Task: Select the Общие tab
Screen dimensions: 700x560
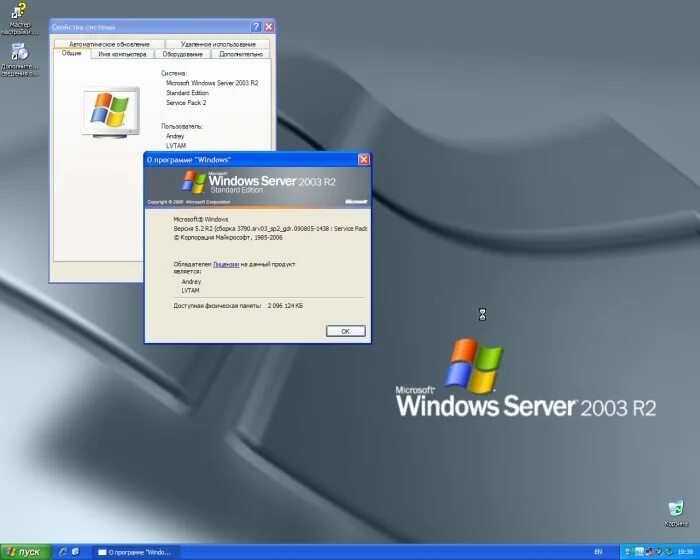Action: point(71,53)
